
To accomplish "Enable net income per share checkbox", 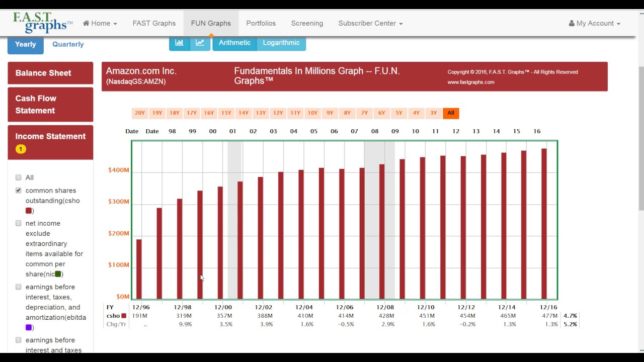I will (19, 223).
